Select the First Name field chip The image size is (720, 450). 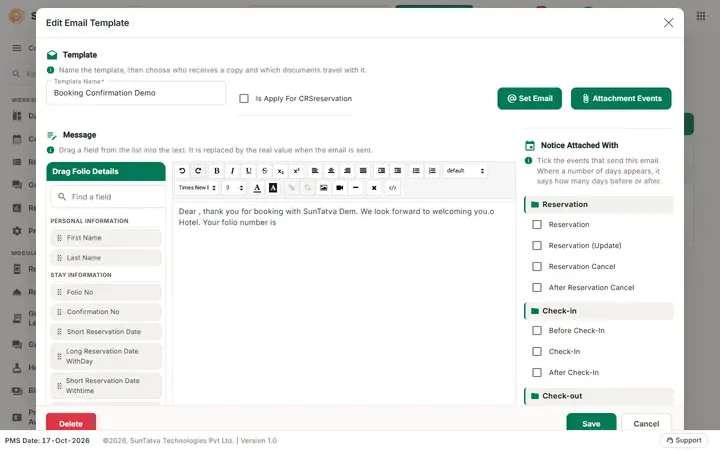106,238
